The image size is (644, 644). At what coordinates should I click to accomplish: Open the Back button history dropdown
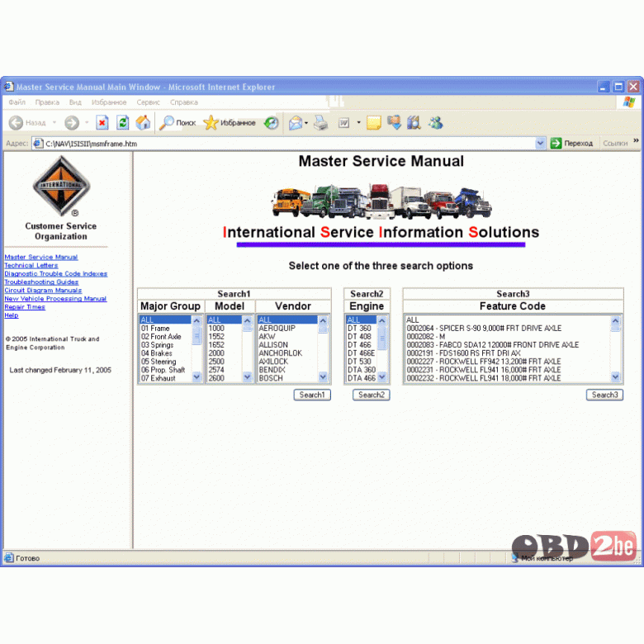(54, 122)
